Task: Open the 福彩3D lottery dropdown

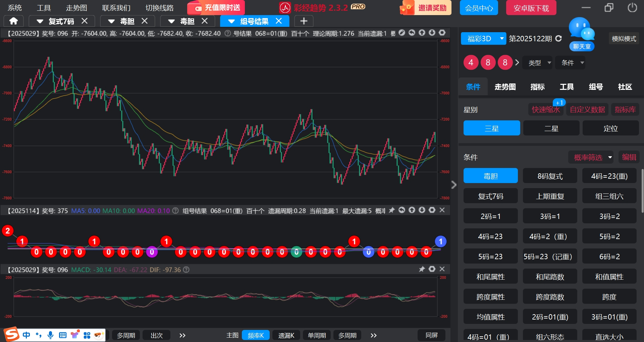Action: (x=483, y=39)
